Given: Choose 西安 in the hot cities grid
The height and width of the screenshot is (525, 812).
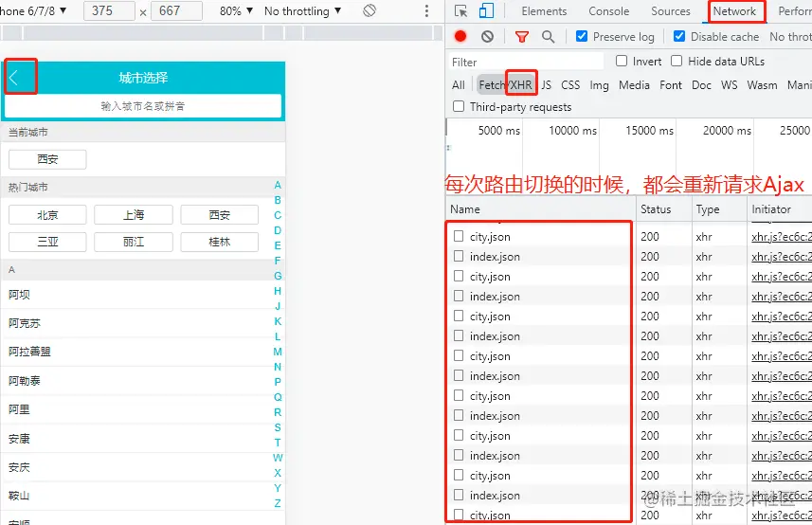Looking at the screenshot, I should [x=220, y=215].
